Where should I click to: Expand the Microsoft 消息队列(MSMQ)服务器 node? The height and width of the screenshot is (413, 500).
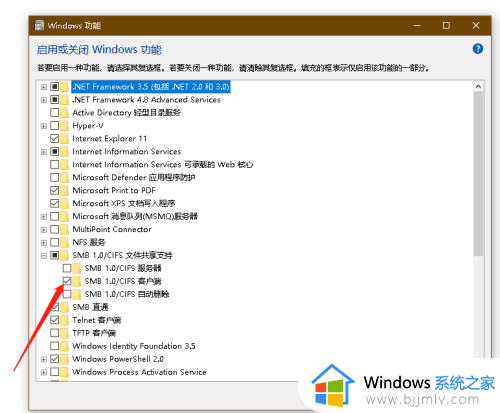[44, 217]
